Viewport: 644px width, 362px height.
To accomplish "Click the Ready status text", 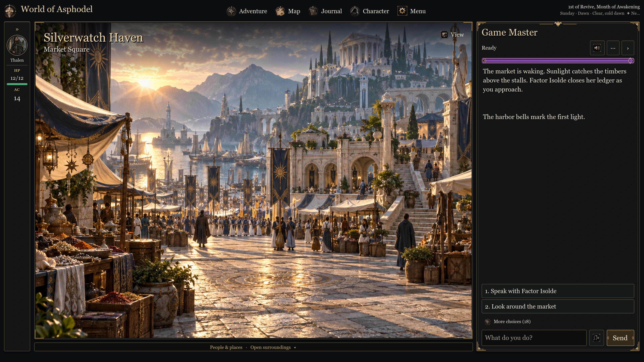I will click(x=489, y=48).
